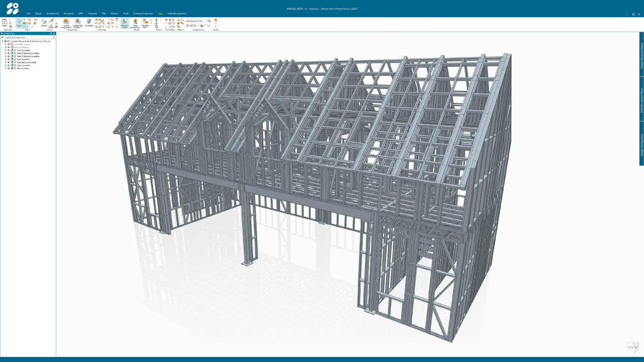Open the Design Configurator side panel
Viewport: 644px width, 362px height.
tap(641, 144)
